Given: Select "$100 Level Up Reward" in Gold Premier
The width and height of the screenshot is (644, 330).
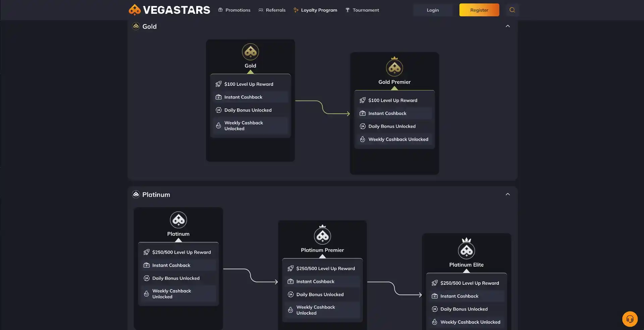Looking at the screenshot, I should click(x=393, y=100).
